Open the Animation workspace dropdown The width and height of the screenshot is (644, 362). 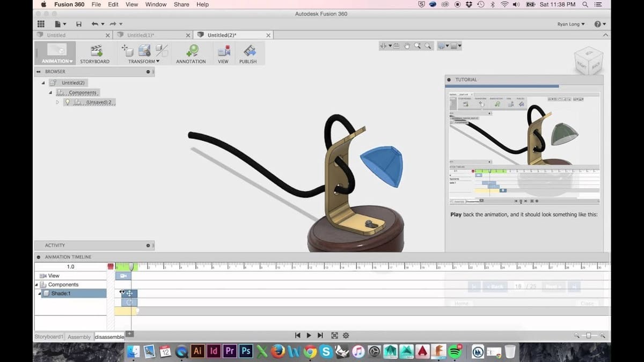pos(57,61)
